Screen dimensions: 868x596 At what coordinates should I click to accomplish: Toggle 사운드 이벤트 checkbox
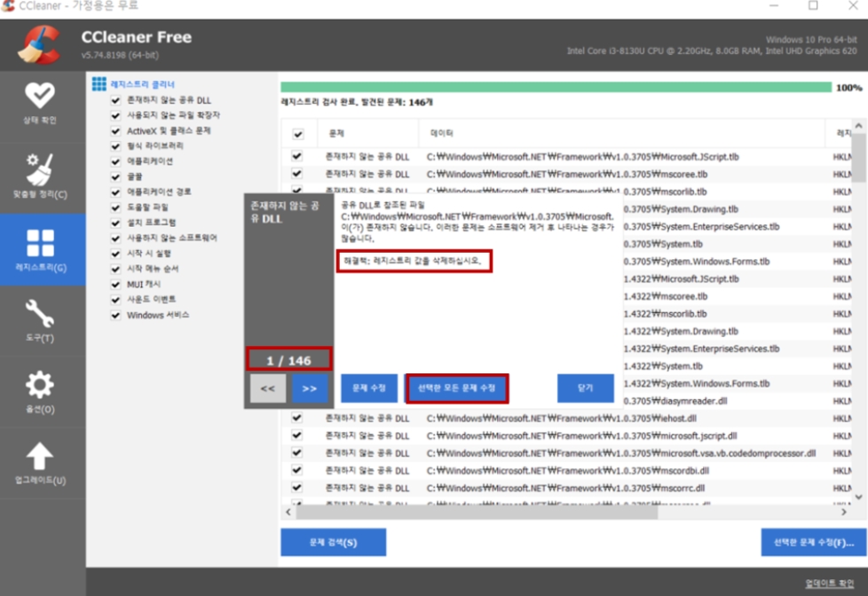pos(115,300)
